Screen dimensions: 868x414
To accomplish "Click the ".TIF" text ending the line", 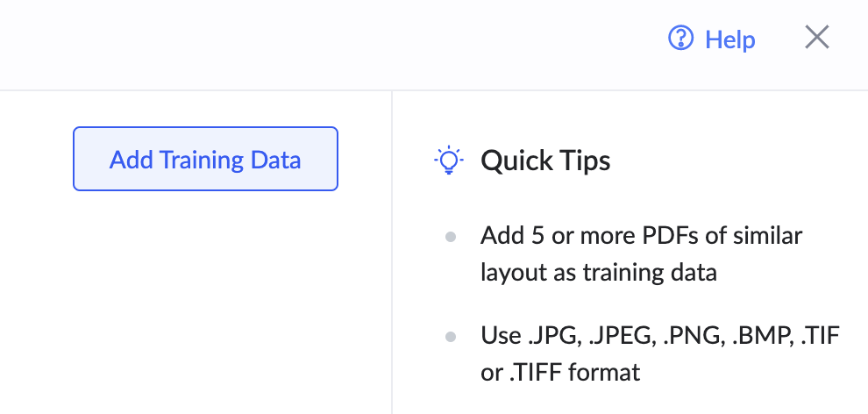I will (821, 336).
